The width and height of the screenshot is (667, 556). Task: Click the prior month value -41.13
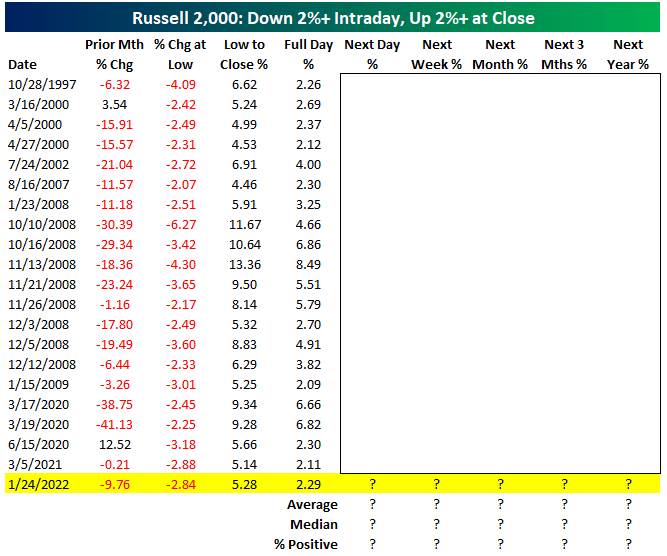click(x=114, y=425)
